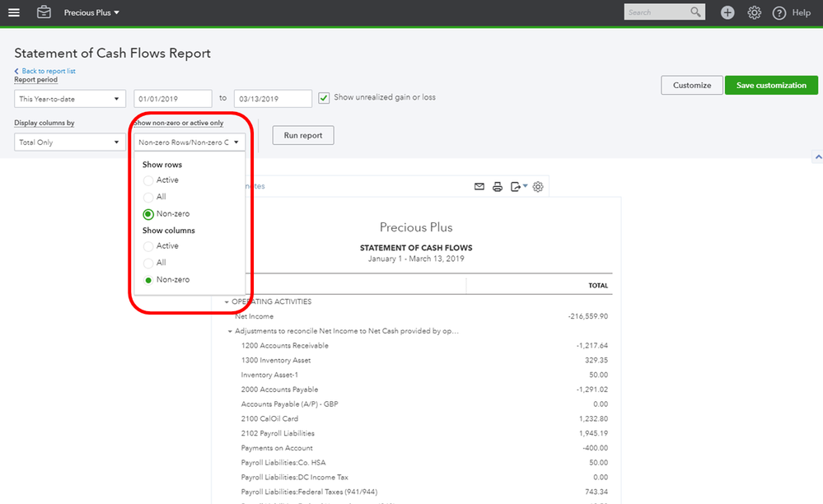Collapse the OPERATING ACTIVITIES section
Image resolution: width=823 pixels, height=504 pixels.
[x=227, y=302]
